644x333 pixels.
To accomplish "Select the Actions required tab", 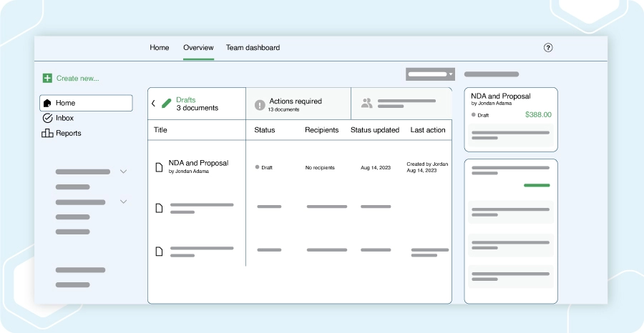I will [298, 104].
